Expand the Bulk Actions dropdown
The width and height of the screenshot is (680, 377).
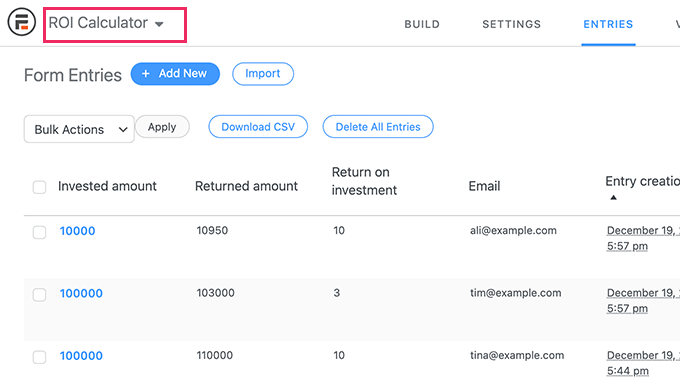pos(79,129)
